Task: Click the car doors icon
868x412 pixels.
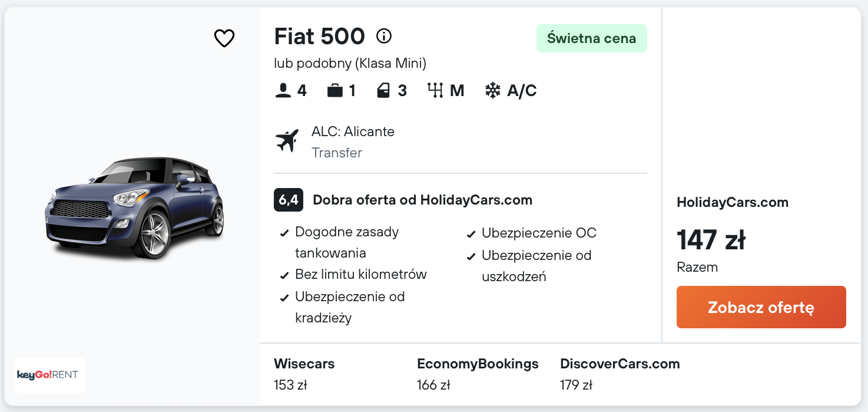Action: (383, 91)
